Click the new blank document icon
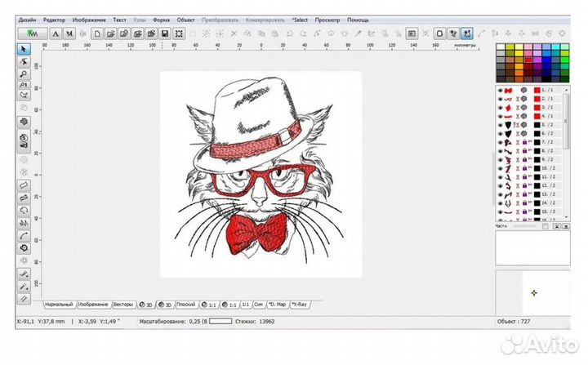 tap(97, 33)
